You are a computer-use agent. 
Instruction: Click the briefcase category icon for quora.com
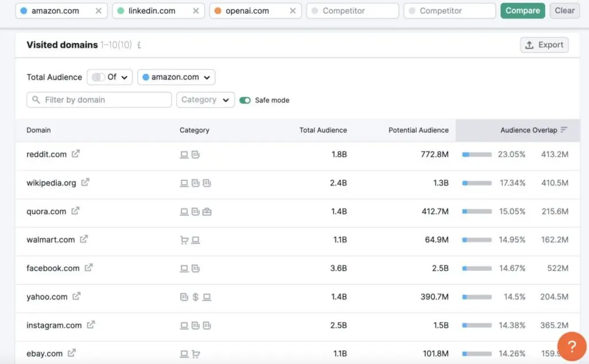click(207, 211)
